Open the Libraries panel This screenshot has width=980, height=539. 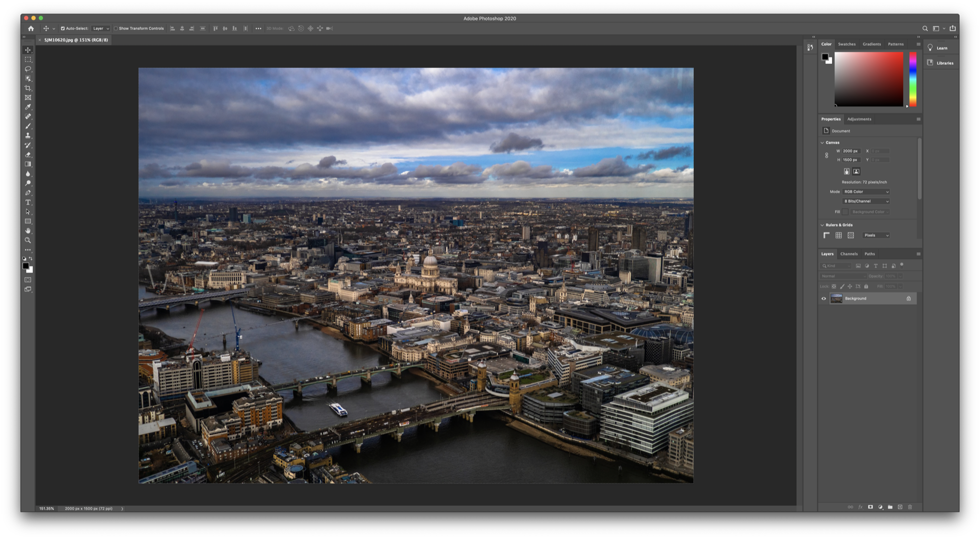click(941, 63)
